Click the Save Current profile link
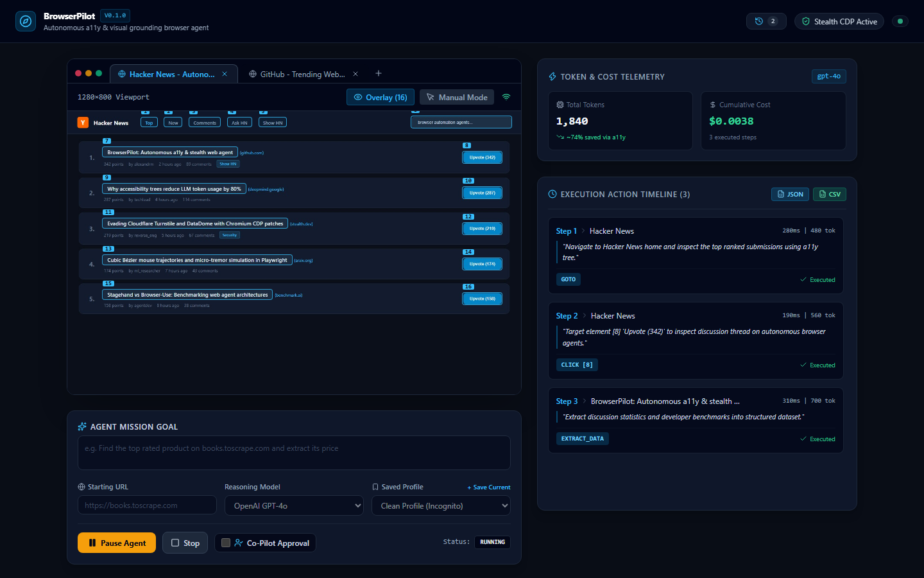This screenshot has height=578, width=924. [489, 487]
